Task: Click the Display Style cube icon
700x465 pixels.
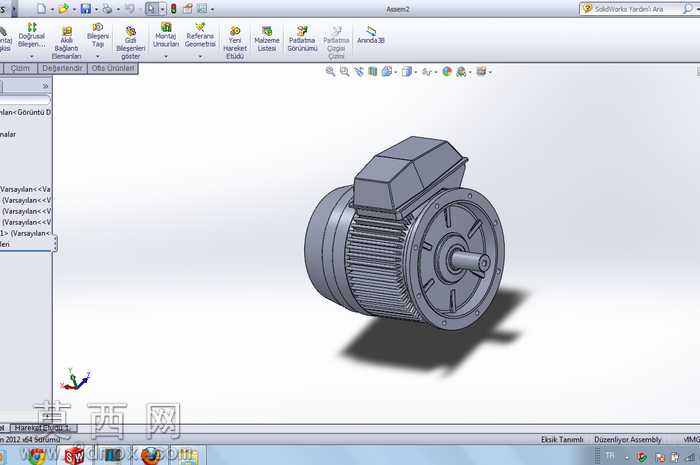Action: (x=406, y=71)
